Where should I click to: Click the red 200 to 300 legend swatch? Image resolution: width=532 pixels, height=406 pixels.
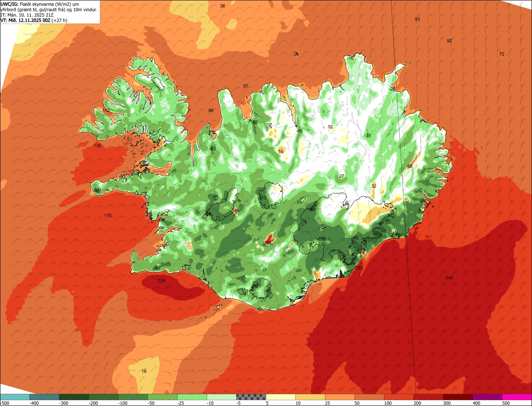428,397
